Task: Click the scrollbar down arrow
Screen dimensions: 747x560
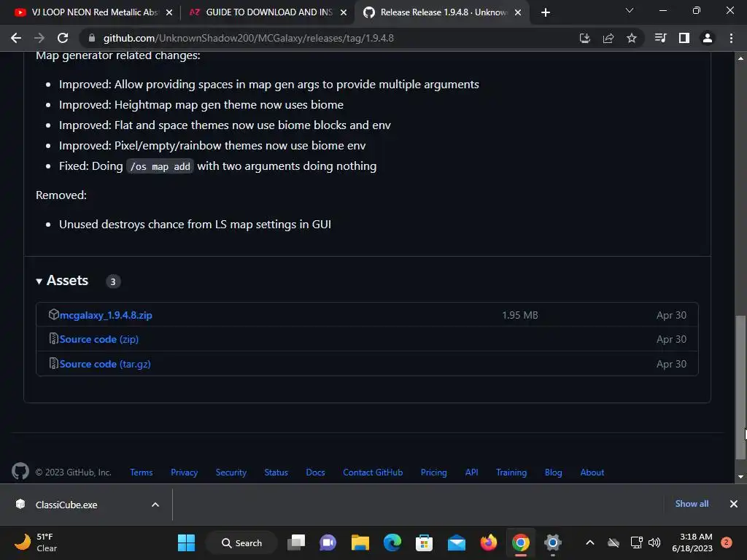Action: (x=740, y=477)
